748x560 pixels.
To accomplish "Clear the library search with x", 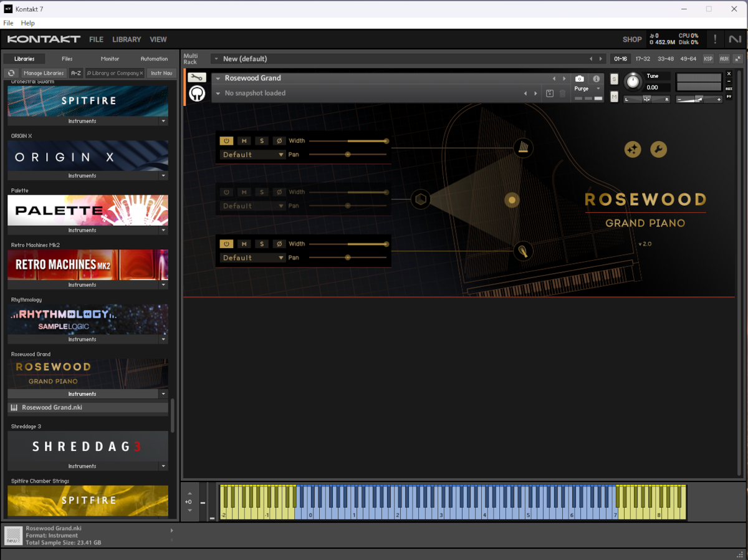I will 141,73.
